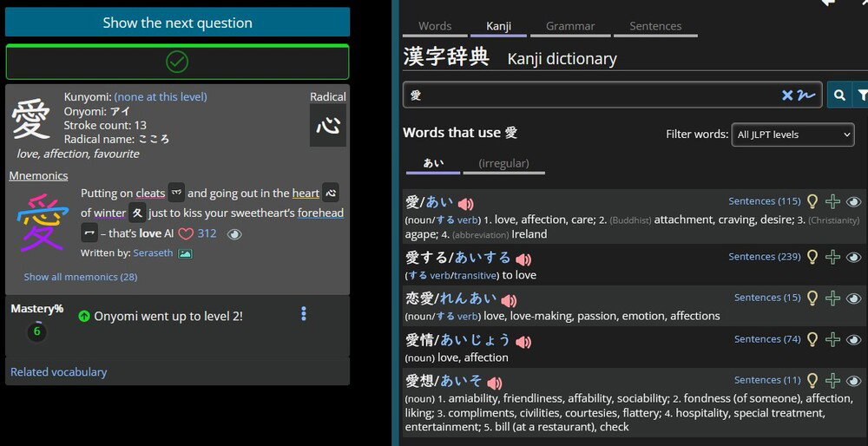The image size is (868, 446).
Task: Click the search magnifier button
Action: click(839, 95)
